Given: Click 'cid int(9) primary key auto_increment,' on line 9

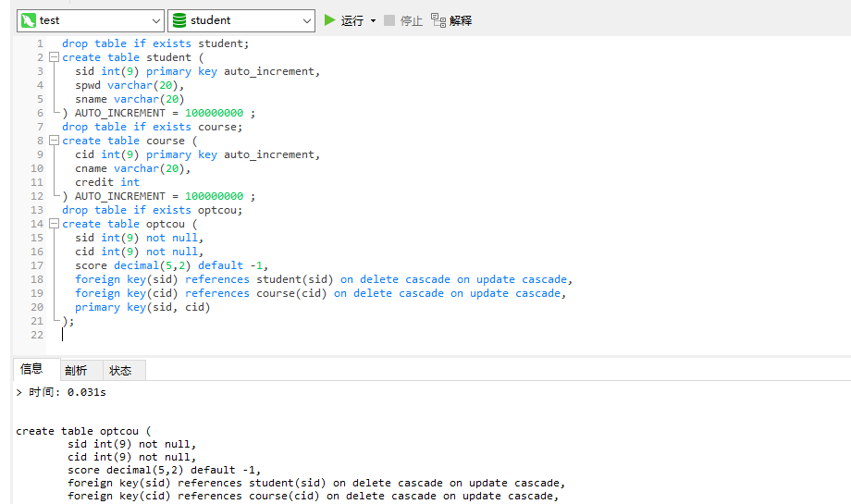Looking at the screenshot, I should (x=198, y=154).
